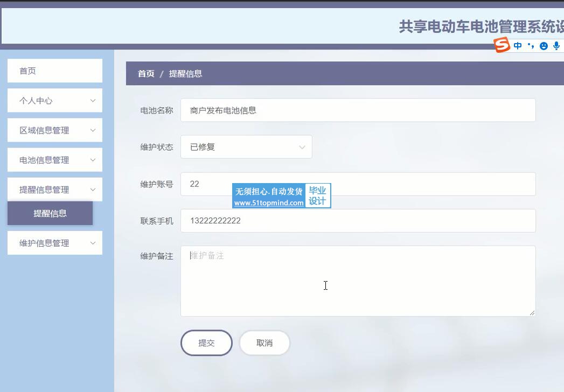Click the Sogou microphone voice input icon
The width and height of the screenshot is (564, 392).
(x=556, y=46)
